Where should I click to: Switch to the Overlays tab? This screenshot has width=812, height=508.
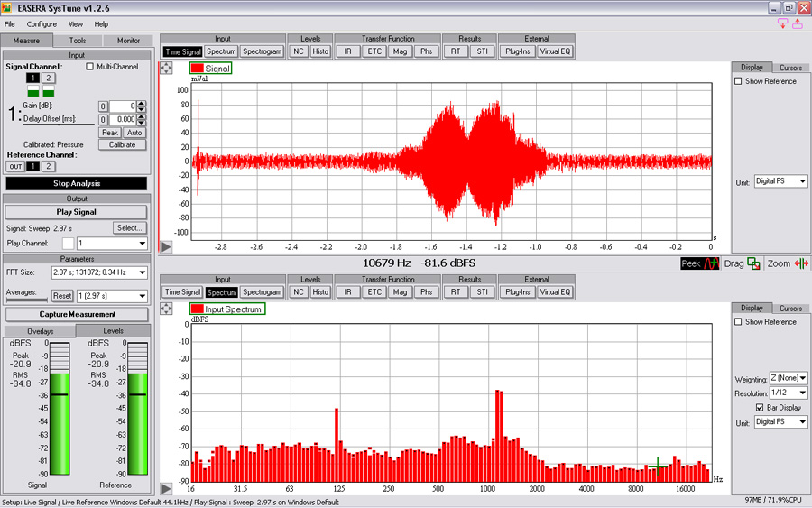[40, 331]
